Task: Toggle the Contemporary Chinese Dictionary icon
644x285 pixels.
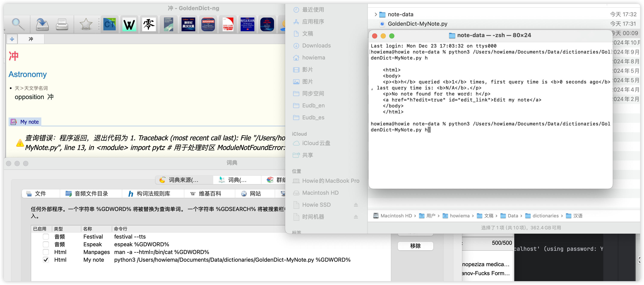Action: pos(208,24)
